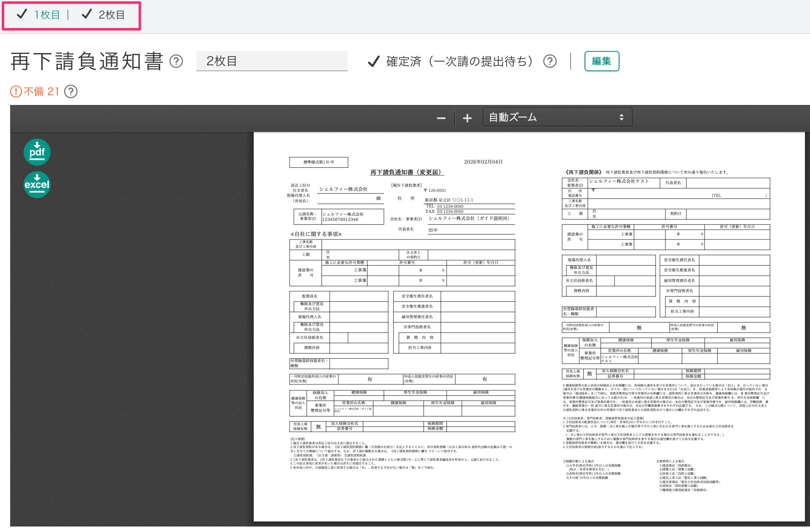View help about the 確定済 status

pos(550,62)
